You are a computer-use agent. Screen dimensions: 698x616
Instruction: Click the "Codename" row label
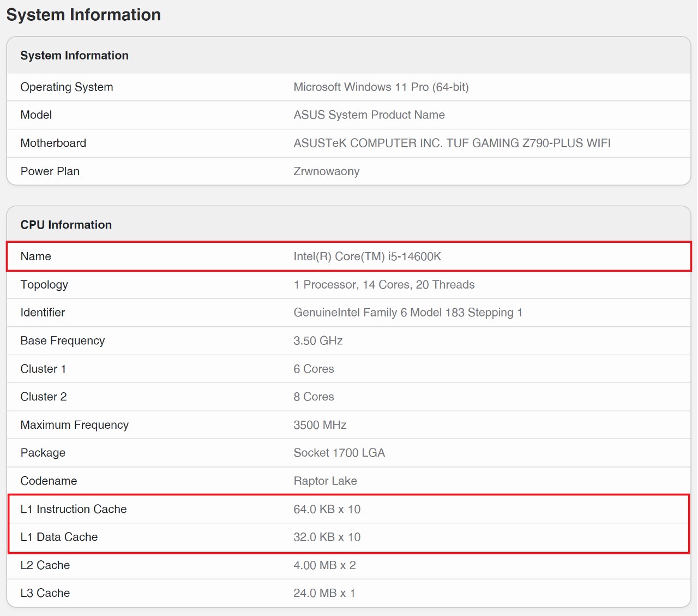tap(49, 481)
